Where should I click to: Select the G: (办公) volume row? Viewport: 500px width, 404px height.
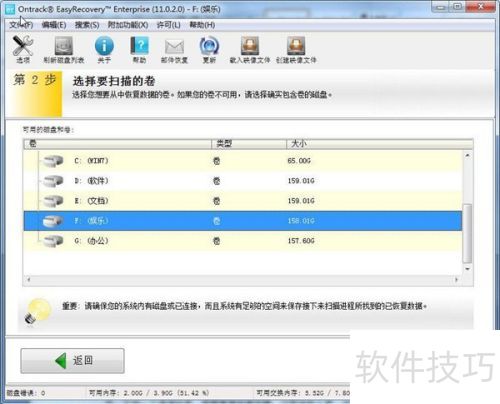(x=243, y=241)
